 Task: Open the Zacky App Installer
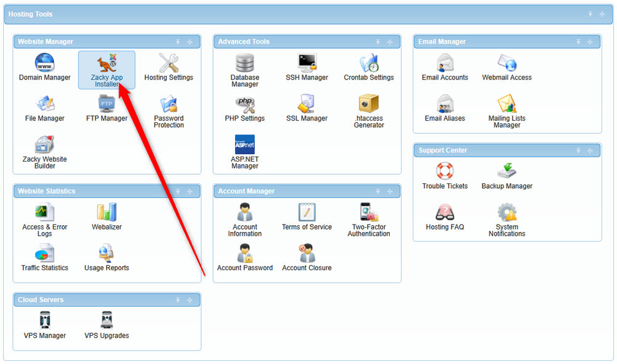tap(106, 68)
